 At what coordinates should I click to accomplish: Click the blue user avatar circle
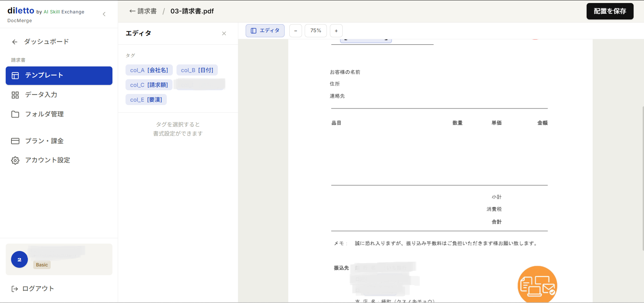(x=19, y=259)
